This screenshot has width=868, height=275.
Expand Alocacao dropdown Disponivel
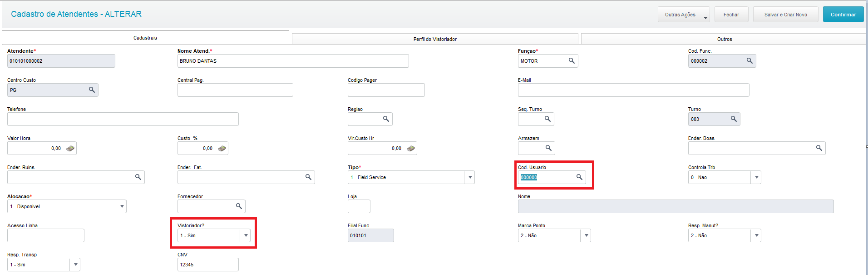click(122, 206)
